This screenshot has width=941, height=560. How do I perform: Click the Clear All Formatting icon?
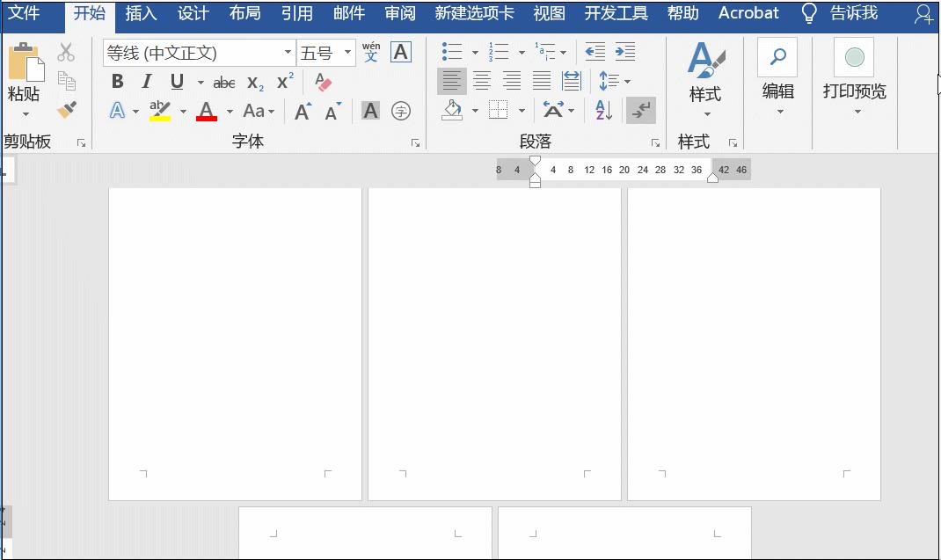[322, 82]
